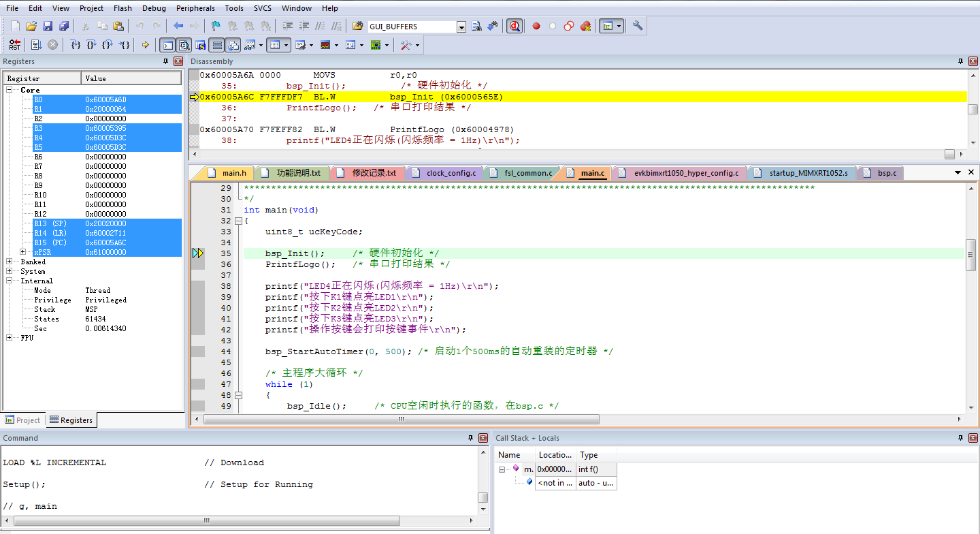
Task: Toggle the Registers window button
Action: (x=216, y=45)
